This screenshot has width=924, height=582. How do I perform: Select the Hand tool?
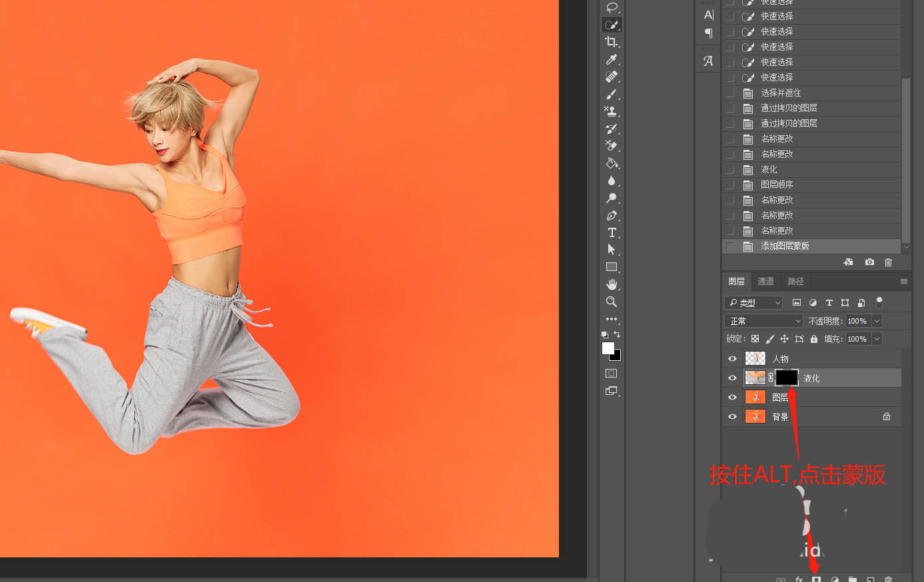[x=612, y=284]
